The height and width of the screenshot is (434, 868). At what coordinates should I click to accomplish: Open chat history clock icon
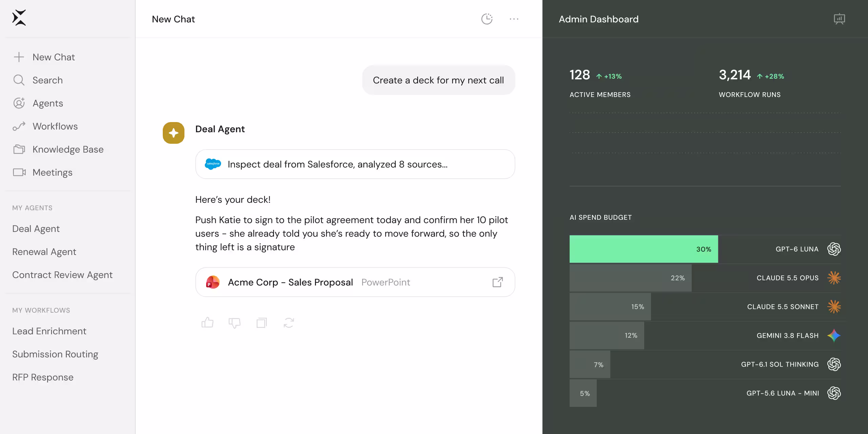point(487,19)
